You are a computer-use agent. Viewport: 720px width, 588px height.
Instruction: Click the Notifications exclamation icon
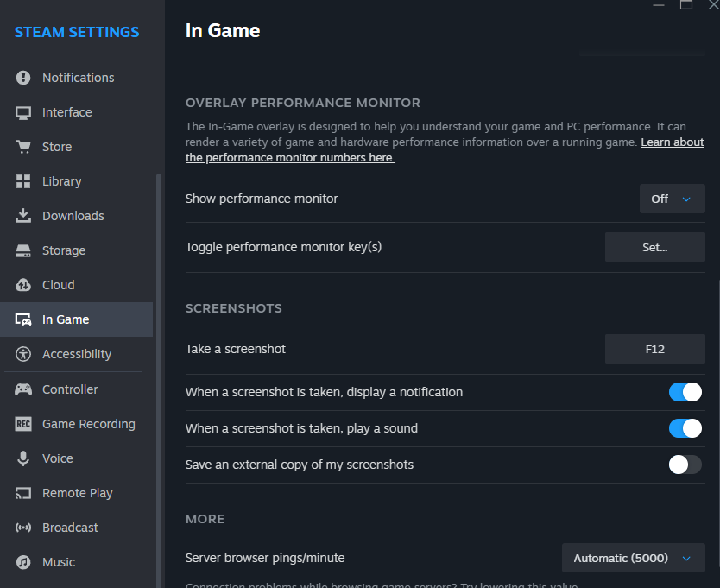tap(23, 78)
